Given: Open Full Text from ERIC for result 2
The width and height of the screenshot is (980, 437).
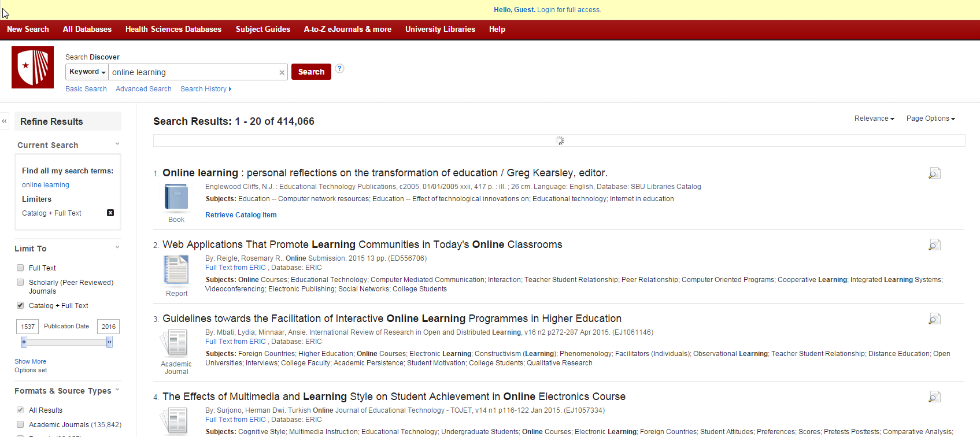Looking at the screenshot, I should coord(235,268).
